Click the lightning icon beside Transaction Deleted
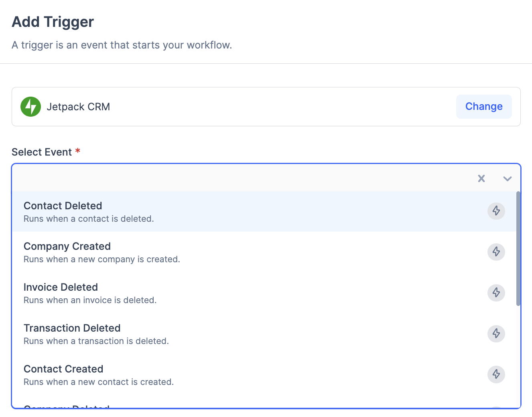Screen dimensions: 532x417 [x=496, y=334]
